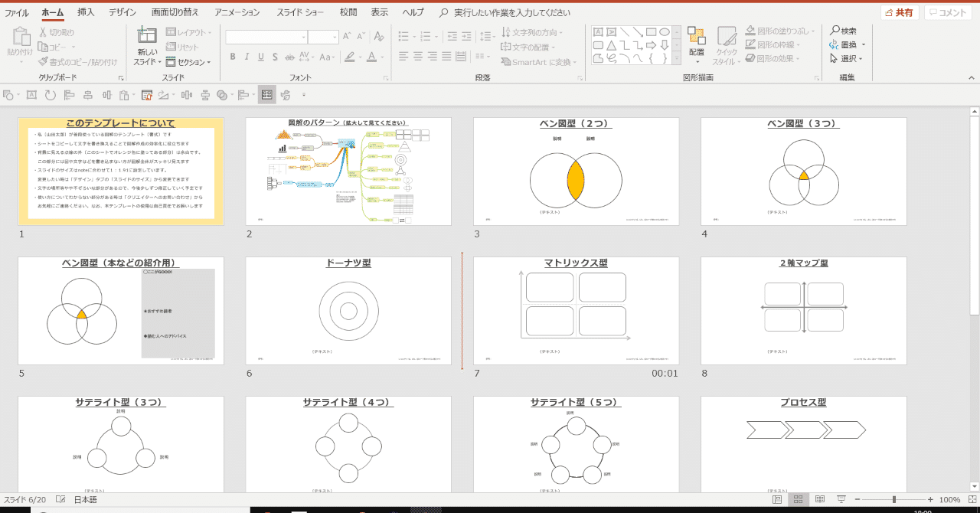Open the Layout (レイアウト) dropdown
Image resolution: width=980 pixels, height=513 pixels.
point(188,33)
